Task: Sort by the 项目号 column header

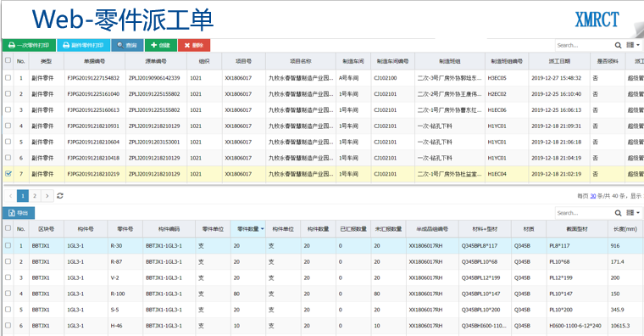Action: [x=243, y=61]
